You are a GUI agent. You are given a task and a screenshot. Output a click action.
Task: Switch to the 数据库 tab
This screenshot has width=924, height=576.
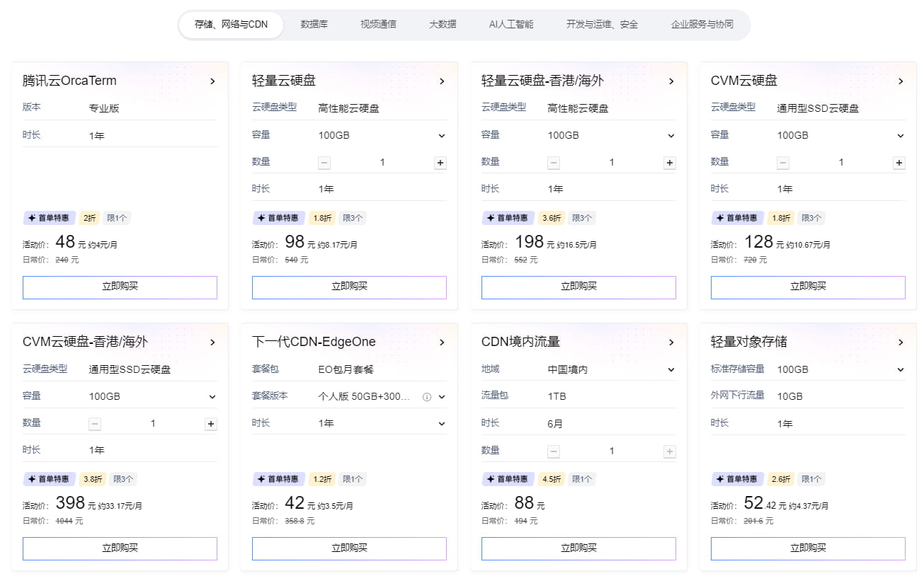click(314, 24)
